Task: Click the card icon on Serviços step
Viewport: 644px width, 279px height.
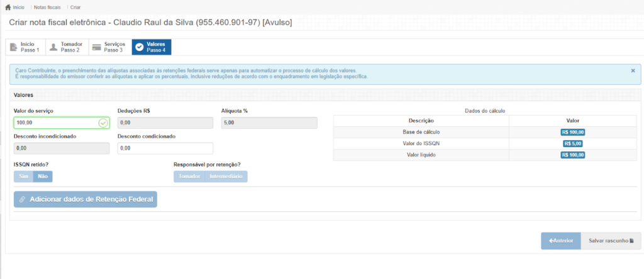Action: pos(97,47)
